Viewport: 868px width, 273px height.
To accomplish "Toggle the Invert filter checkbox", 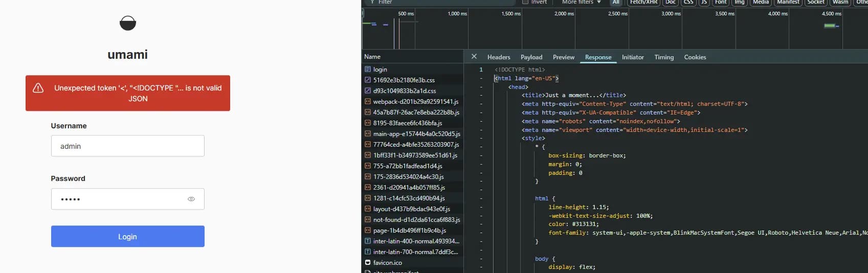I will tap(525, 2).
